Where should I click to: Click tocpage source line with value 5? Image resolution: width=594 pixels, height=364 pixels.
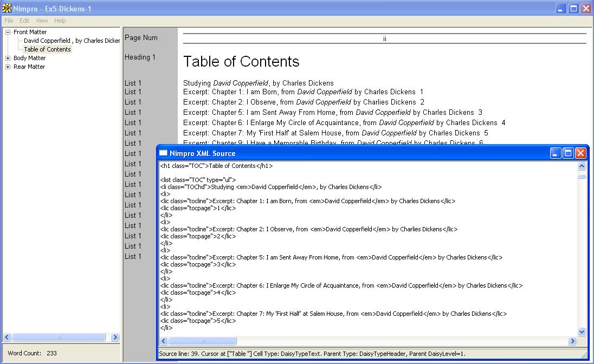tap(198, 321)
